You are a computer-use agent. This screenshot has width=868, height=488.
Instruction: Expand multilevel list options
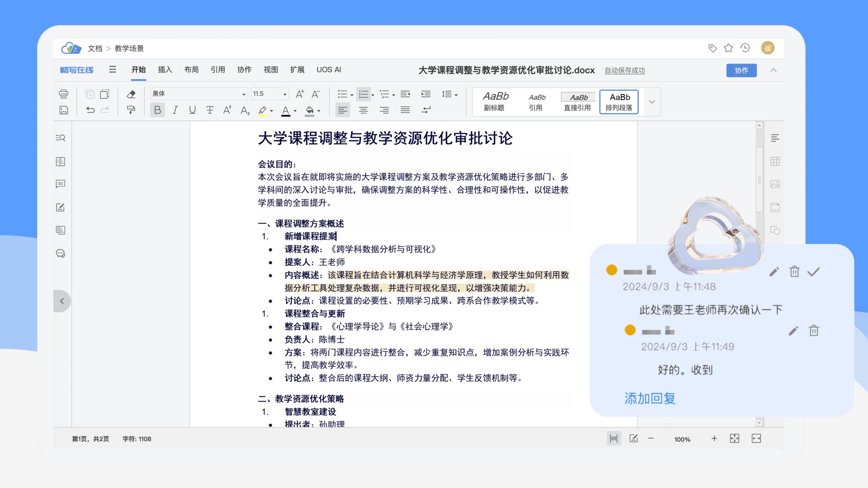point(393,95)
